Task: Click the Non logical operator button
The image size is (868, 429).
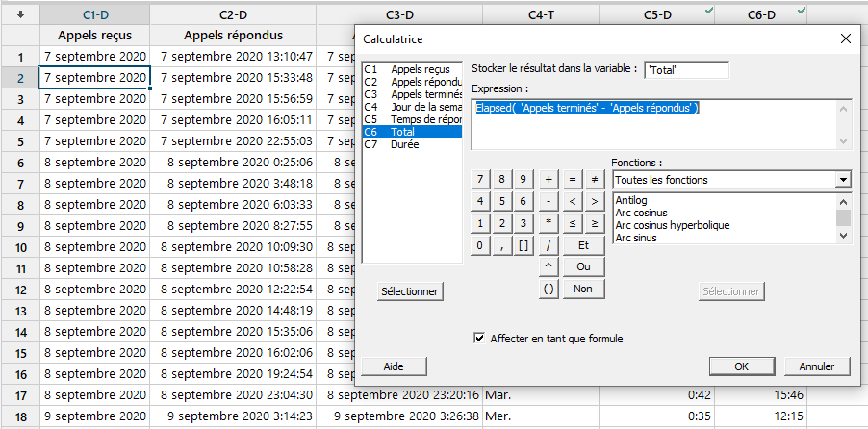Action: 583,289
